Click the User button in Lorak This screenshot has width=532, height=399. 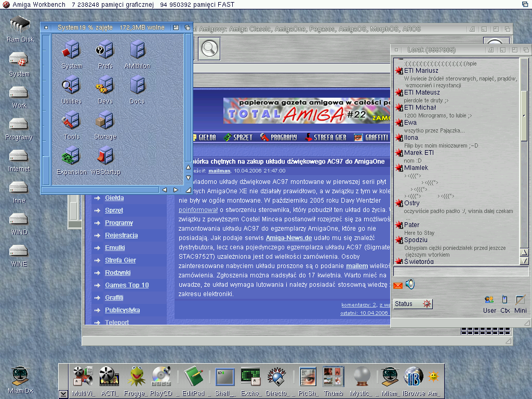pos(489,304)
